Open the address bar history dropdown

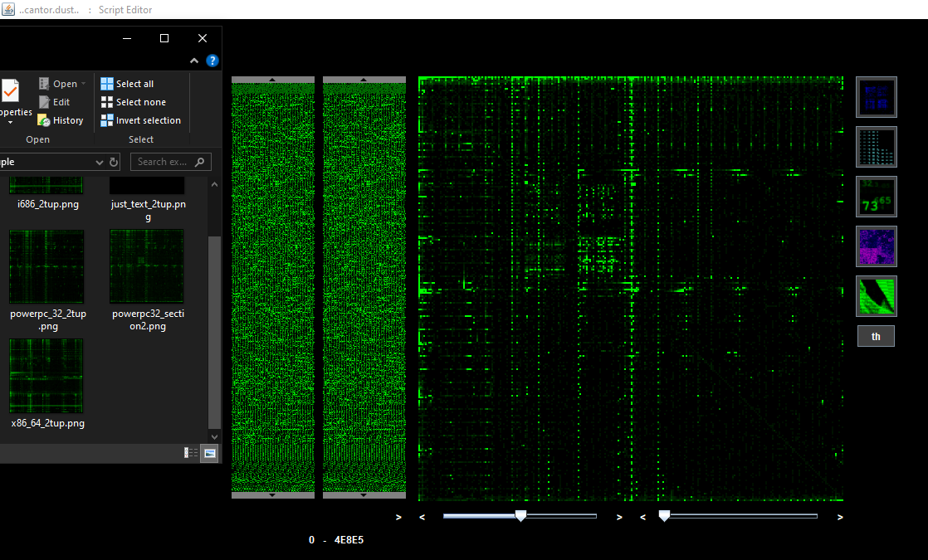click(x=100, y=162)
